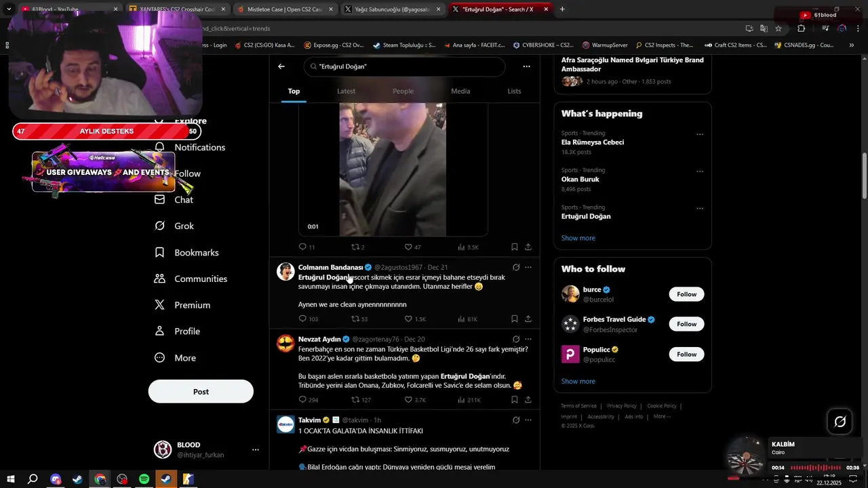Follow the Populicc account
This screenshot has height=488, width=868.
[x=686, y=354]
